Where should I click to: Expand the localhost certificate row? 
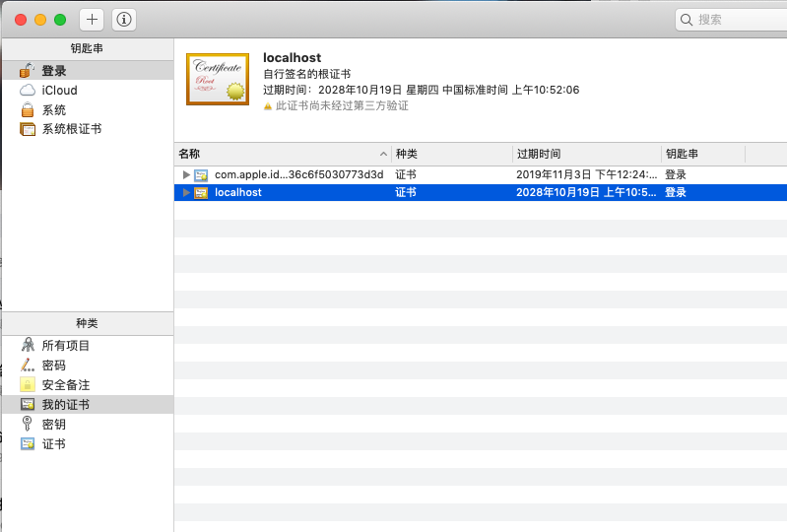coord(186,192)
